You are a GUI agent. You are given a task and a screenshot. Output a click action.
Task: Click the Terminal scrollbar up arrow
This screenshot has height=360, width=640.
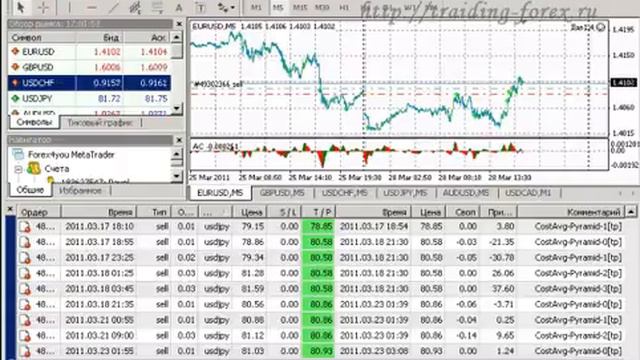pyautogui.click(x=631, y=212)
